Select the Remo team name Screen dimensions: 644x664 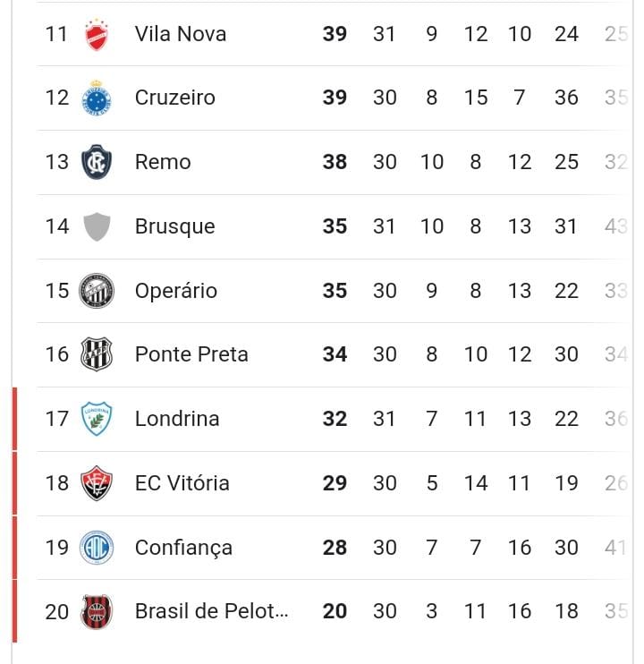pos(163,162)
